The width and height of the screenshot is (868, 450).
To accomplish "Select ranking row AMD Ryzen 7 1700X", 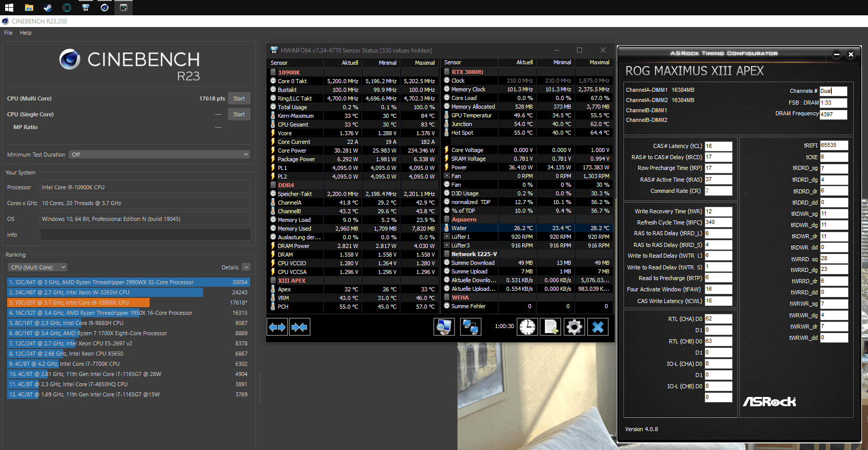I will [128, 333].
